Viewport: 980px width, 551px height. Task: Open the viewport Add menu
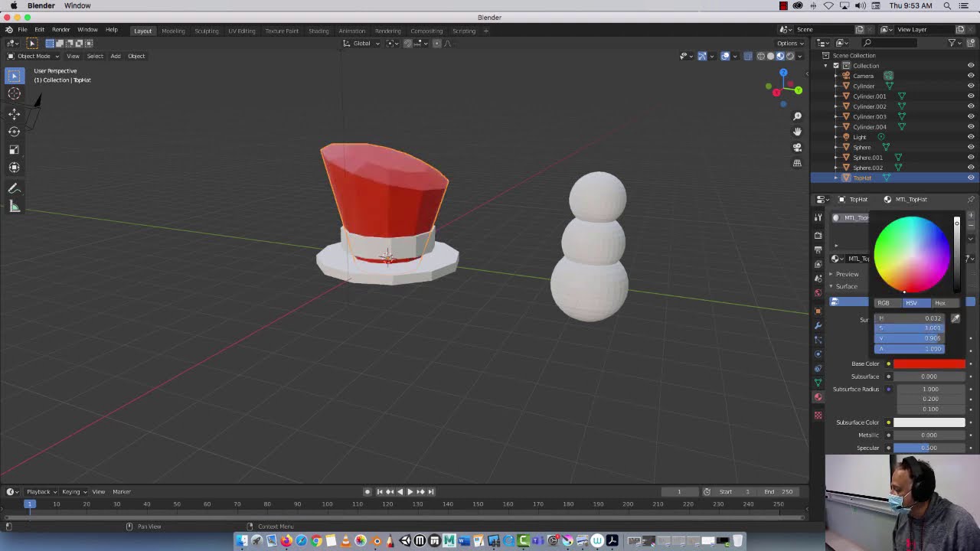click(116, 56)
